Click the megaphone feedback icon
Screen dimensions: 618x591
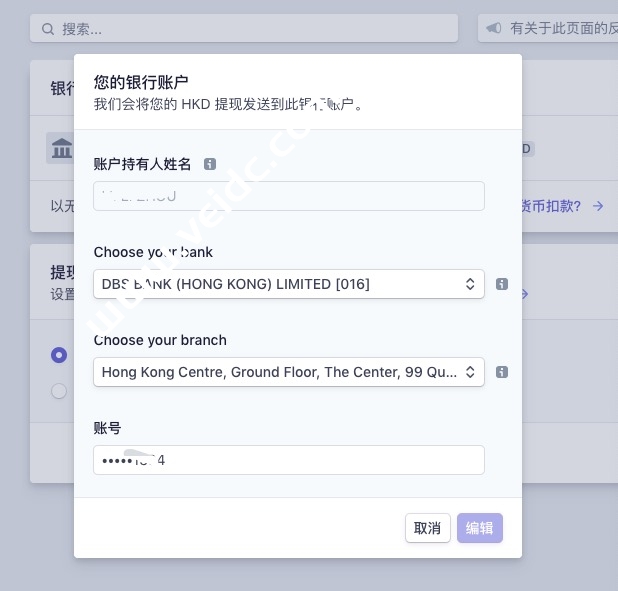[494, 28]
